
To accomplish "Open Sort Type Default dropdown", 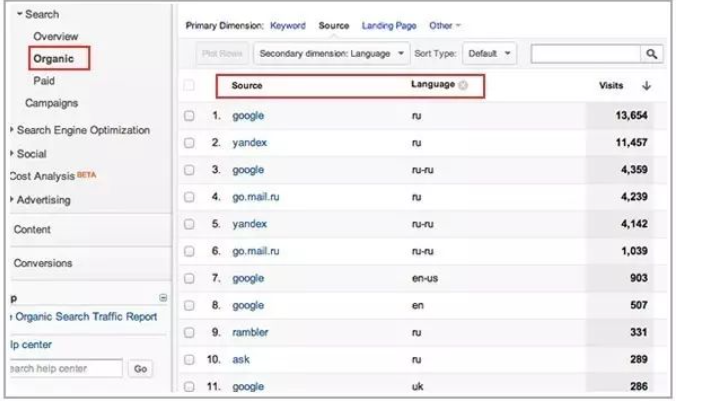I will (x=489, y=54).
